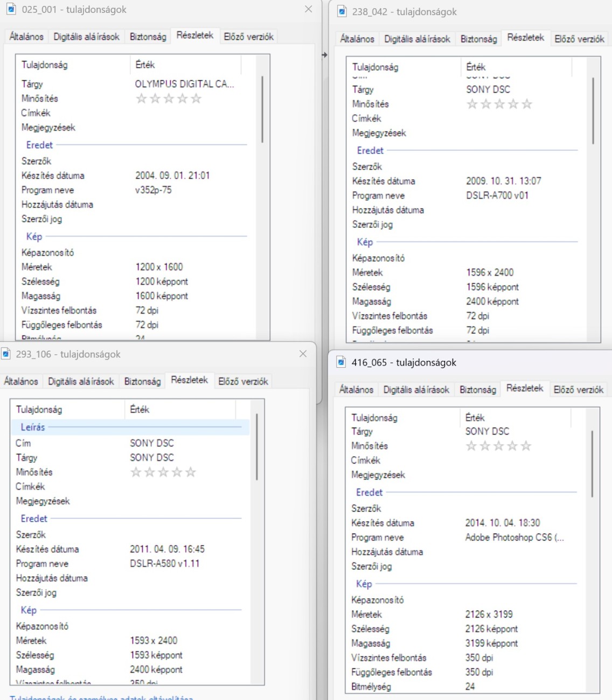Set third rating star in 293_106 window
This screenshot has width=612, height=700.
point(163,472)
